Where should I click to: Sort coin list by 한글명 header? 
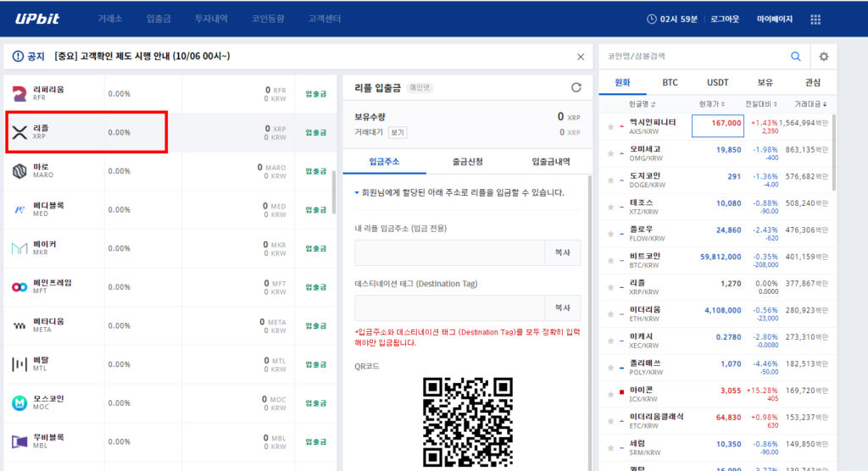(643, 104)
